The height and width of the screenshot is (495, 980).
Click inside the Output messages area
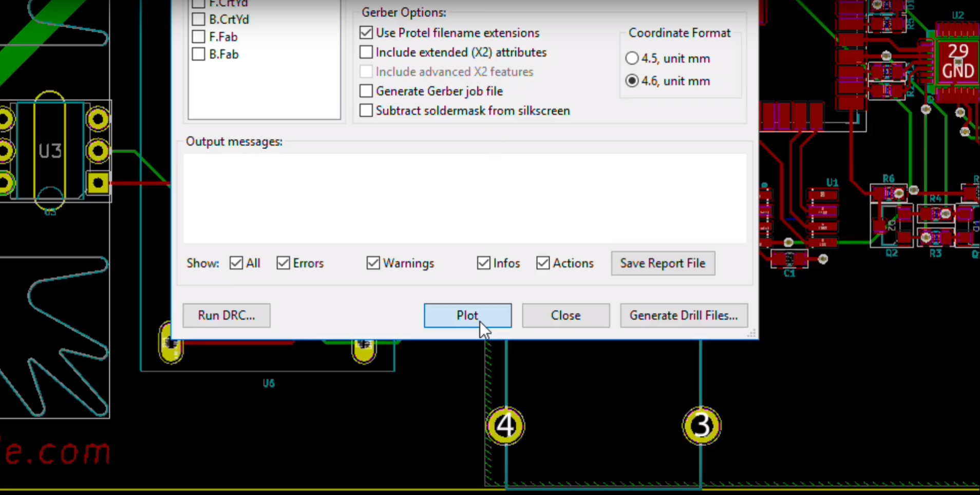click(x=464, y=198)
